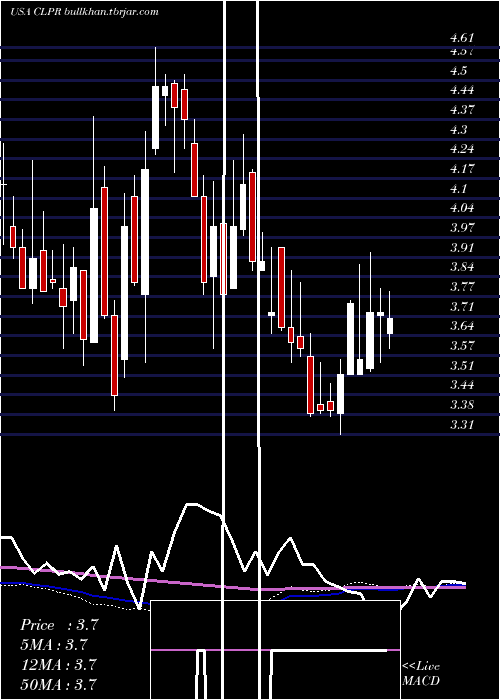500x700 pixels.
Task: Click the '<<Live MACD' label
Action: [x=421, y=674]
